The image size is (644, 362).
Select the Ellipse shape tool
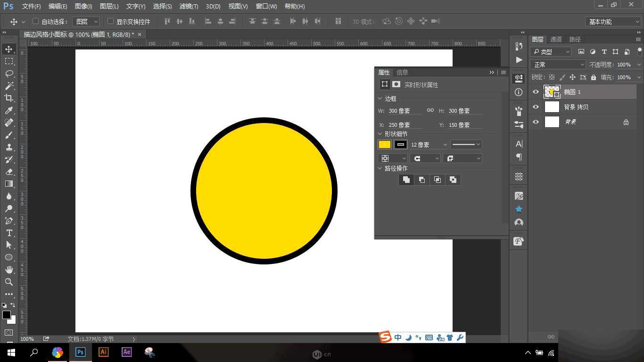pyautogui.click(x=8, y=257)
